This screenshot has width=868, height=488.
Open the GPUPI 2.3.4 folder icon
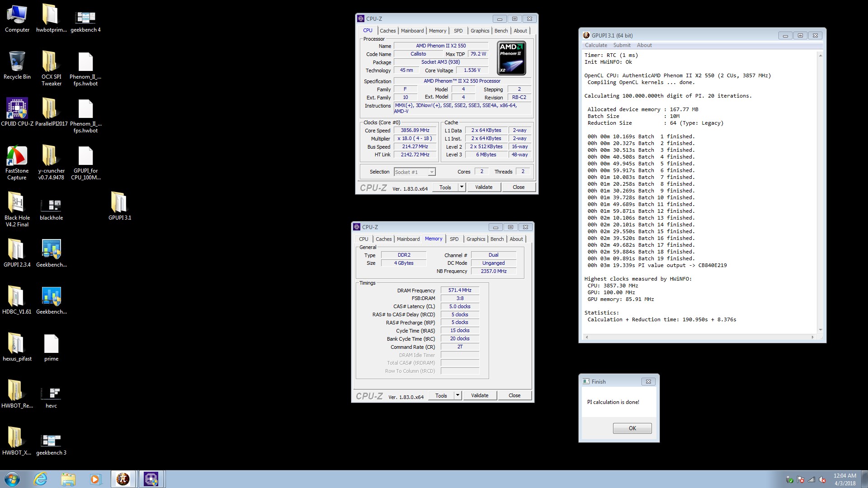(17, 253)
